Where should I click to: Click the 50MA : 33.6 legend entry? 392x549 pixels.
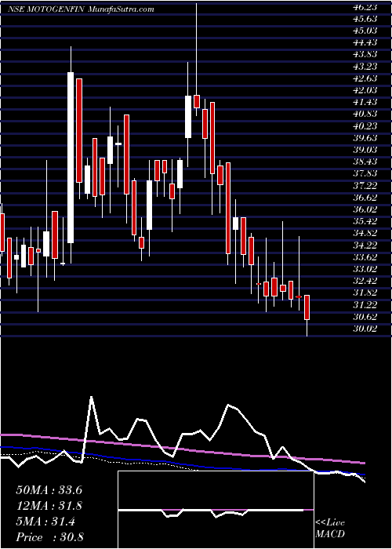pos(49,490)
